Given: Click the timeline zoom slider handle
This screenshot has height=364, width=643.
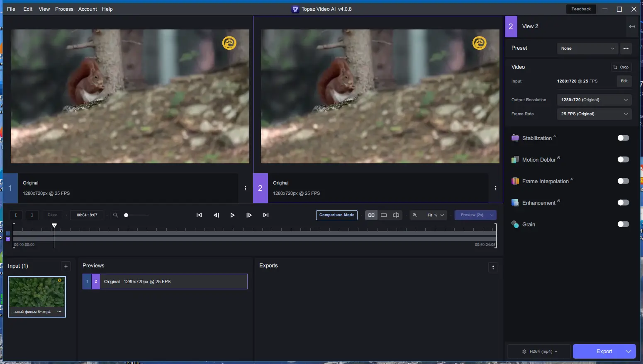Looking at the screenshot, I should pos(126,215).
